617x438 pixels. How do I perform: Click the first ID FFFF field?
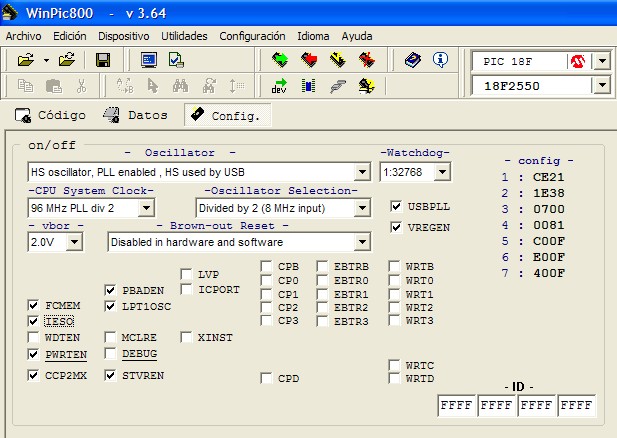click(456, 407)
